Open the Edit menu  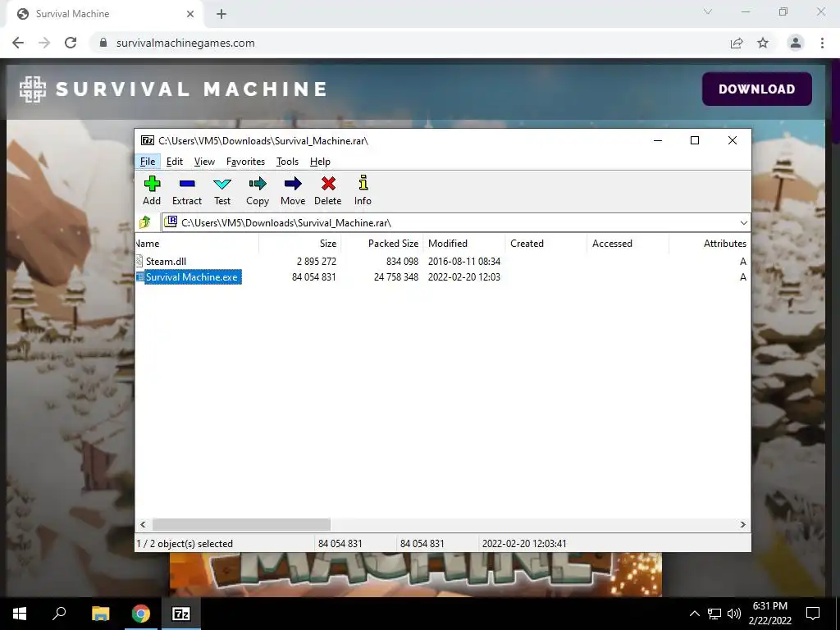coord(175,162)
